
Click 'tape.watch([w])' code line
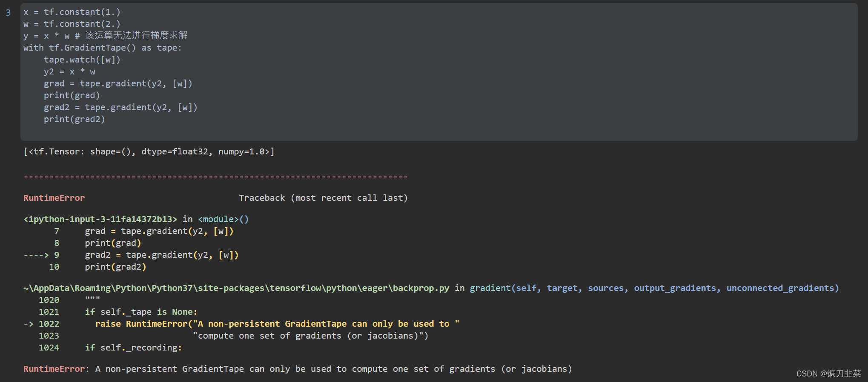tap(82, 60)
